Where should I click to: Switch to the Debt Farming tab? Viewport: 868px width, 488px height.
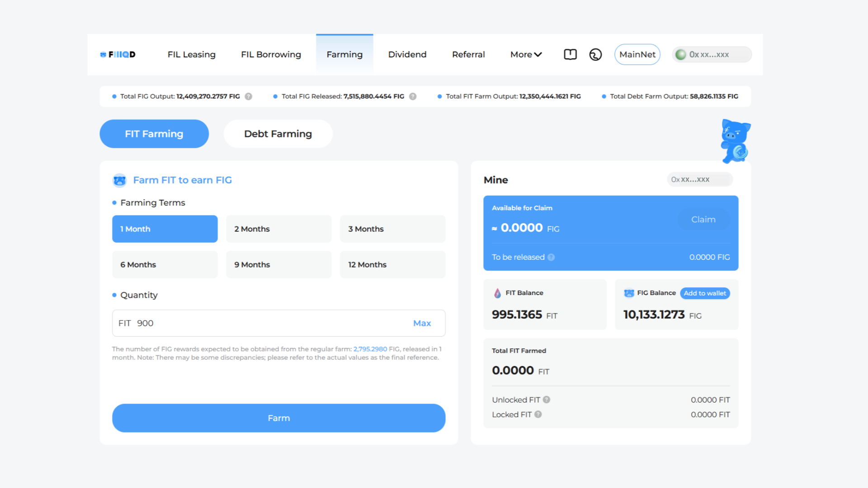tap(278, 134)
